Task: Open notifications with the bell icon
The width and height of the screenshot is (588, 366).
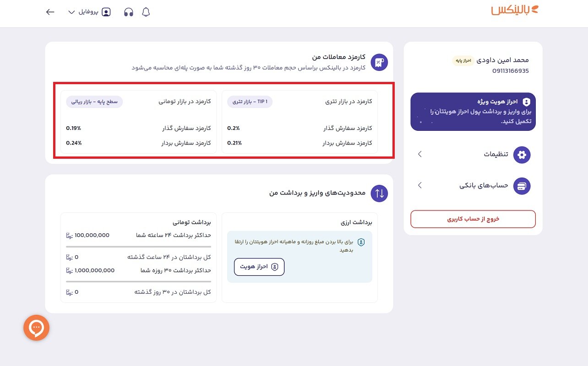Action: pos(146,12)
